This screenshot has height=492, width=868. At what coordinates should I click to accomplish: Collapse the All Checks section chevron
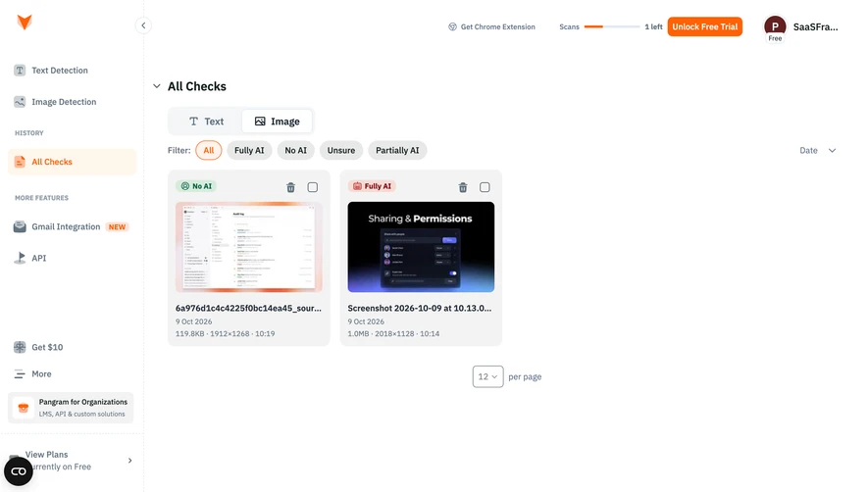[157, 86]
